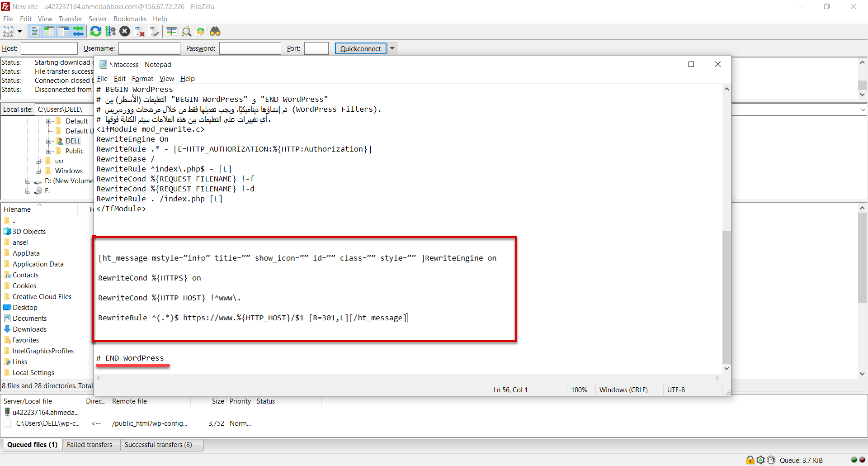This screenshot has width=868, height=466.
Task: Expand the D: New Volume drive node
Action: pyautogui.click(x=28, y=181)
